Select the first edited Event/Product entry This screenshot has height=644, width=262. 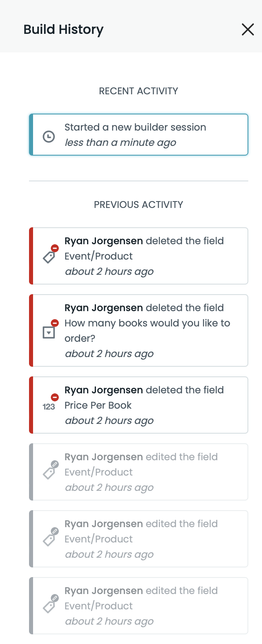(139, 472)
